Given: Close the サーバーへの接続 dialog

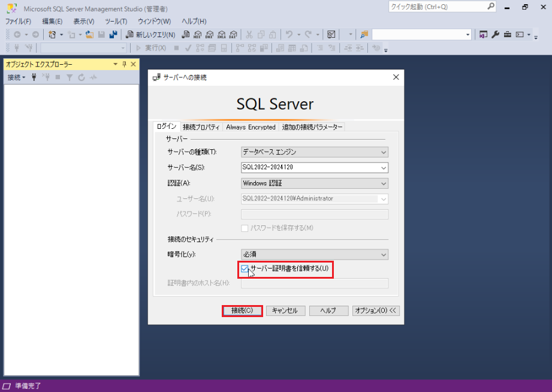Looking at the screenshot, I should 396,77.
